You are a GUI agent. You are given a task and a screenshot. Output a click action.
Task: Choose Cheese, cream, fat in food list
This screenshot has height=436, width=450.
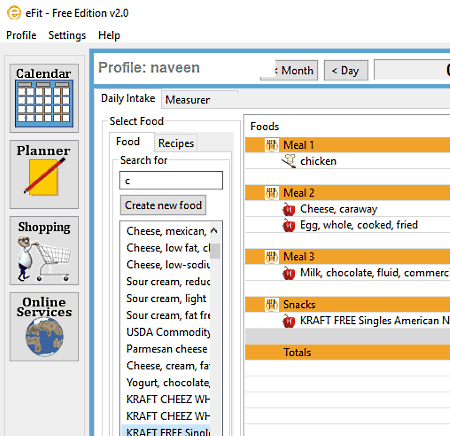click(166, 366)
